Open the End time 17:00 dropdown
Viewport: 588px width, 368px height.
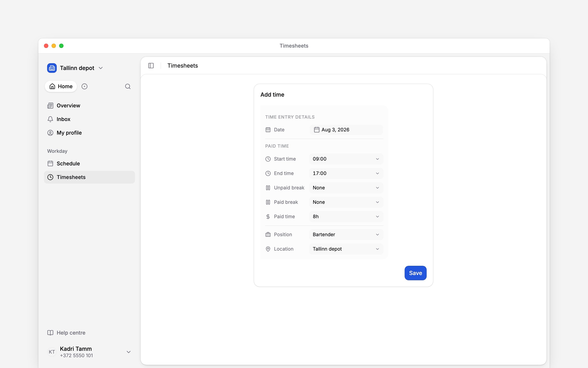[346, 173]
